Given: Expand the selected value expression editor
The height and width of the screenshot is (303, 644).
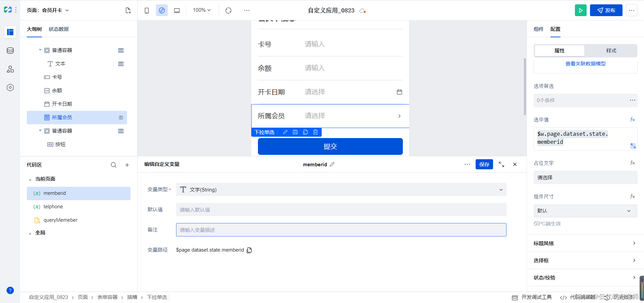Looking at the screenshot, I should click(x=633, y=146).
